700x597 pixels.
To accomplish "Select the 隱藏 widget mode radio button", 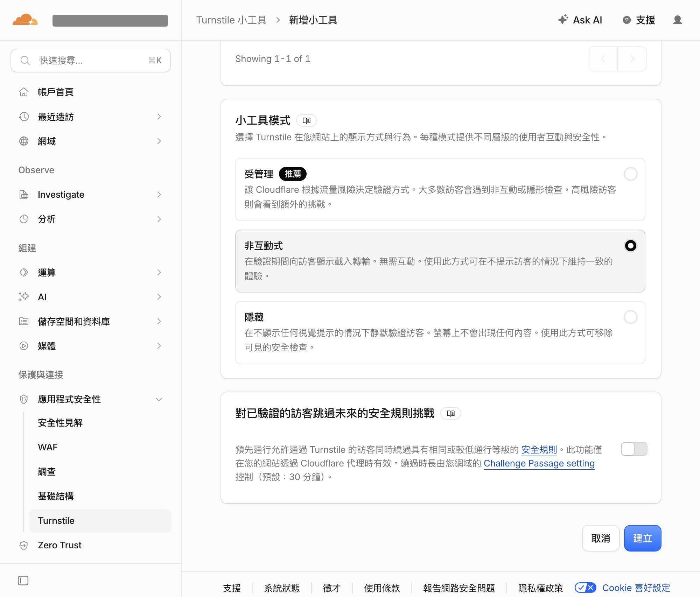I will (631, 317).
